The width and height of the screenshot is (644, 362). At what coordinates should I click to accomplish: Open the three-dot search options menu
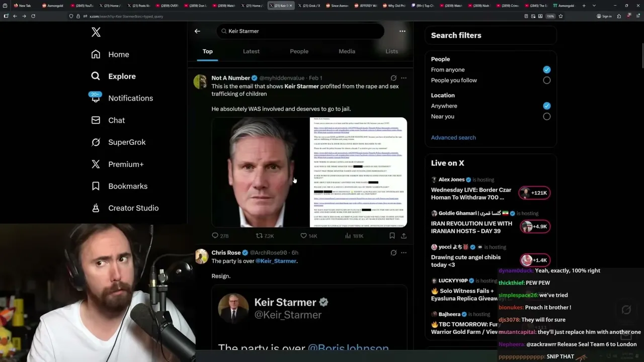[402, 31]
